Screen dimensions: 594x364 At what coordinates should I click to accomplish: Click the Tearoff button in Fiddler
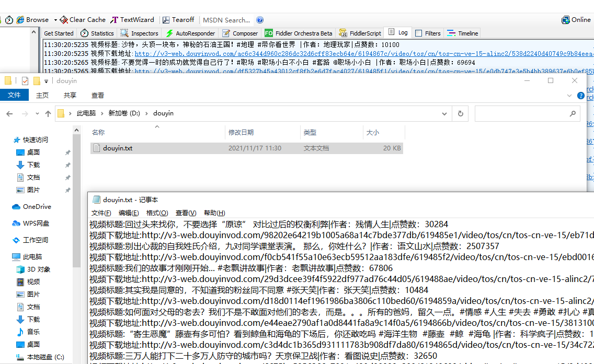178,20
